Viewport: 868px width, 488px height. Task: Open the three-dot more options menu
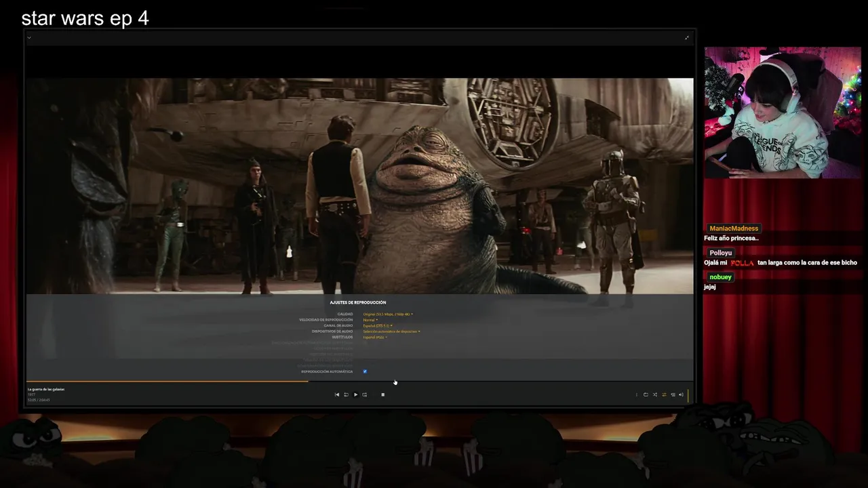coord(637,394)
